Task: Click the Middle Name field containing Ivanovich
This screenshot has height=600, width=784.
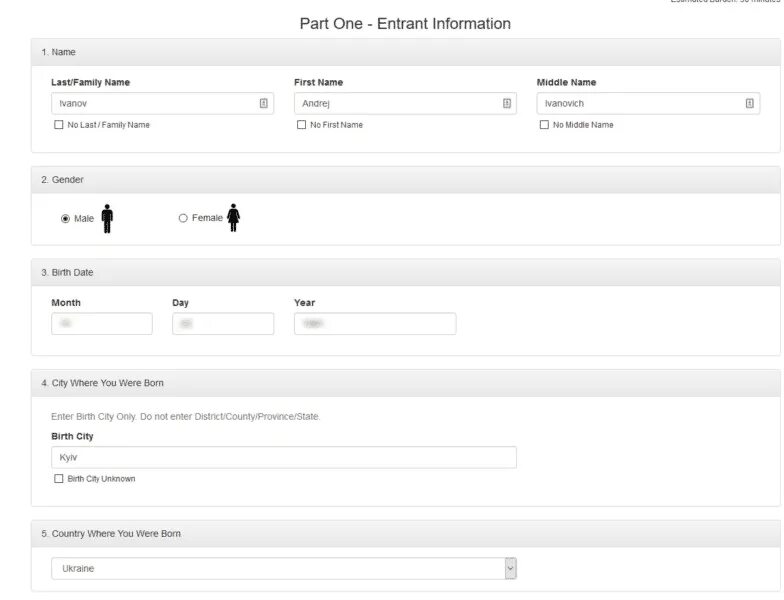Action: [638, 103]
